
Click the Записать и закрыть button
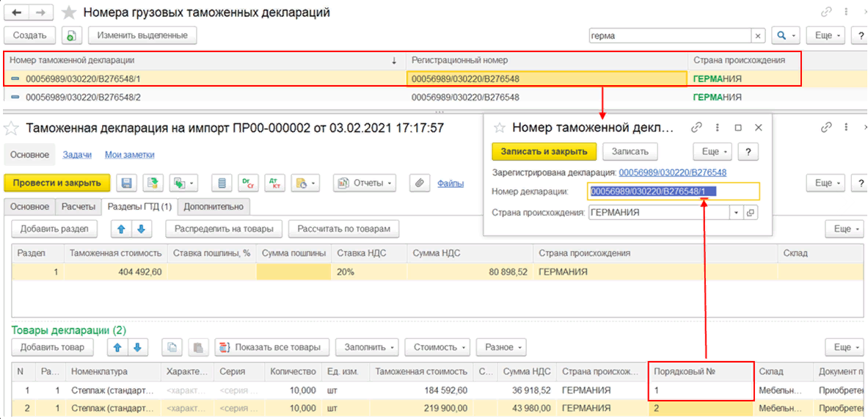544,151
